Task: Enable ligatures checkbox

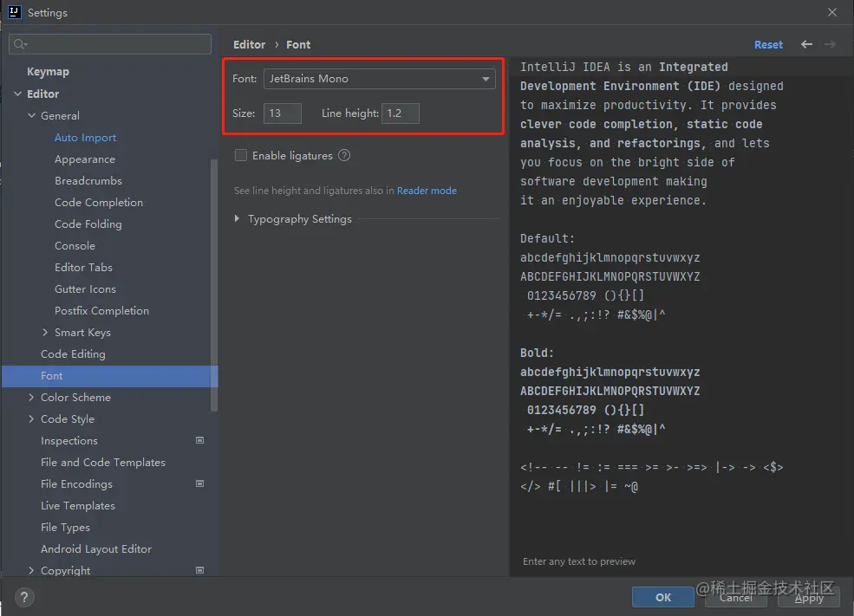Action: tap(241, 156)
